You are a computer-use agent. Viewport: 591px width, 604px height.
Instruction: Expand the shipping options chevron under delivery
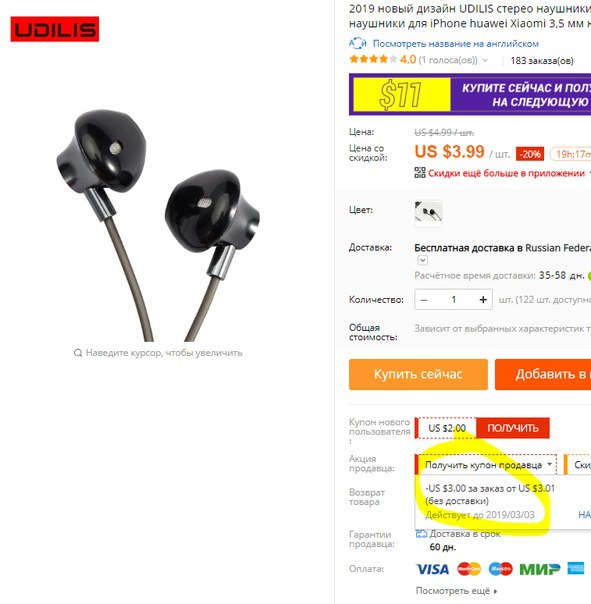pos(422,261)
